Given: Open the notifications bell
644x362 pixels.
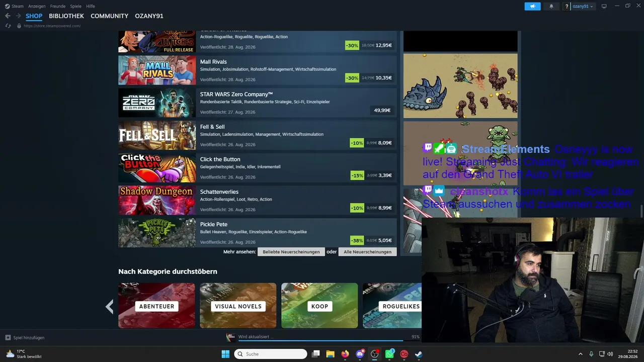Looking at the screenshot, I should (551, 6).
